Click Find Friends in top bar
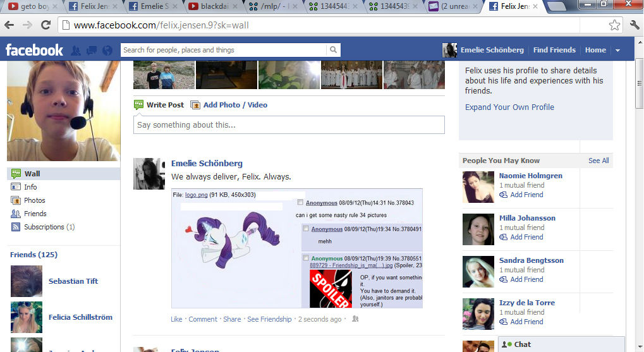The height and width of the screenshot is (352, 644). [554, 50]
